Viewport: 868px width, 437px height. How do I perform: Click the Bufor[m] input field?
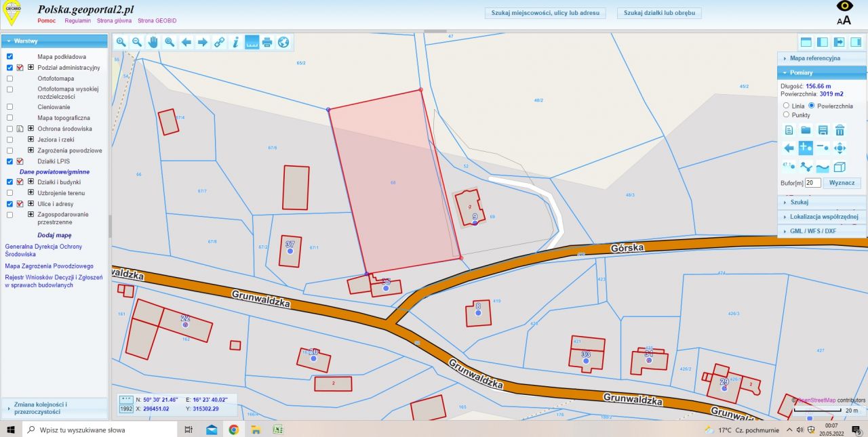coord(813,183)
